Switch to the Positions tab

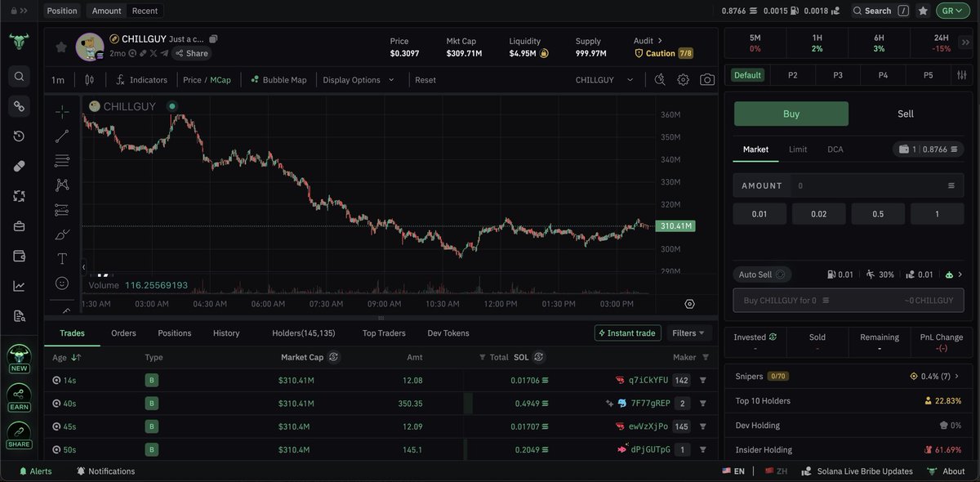point(174,332)
